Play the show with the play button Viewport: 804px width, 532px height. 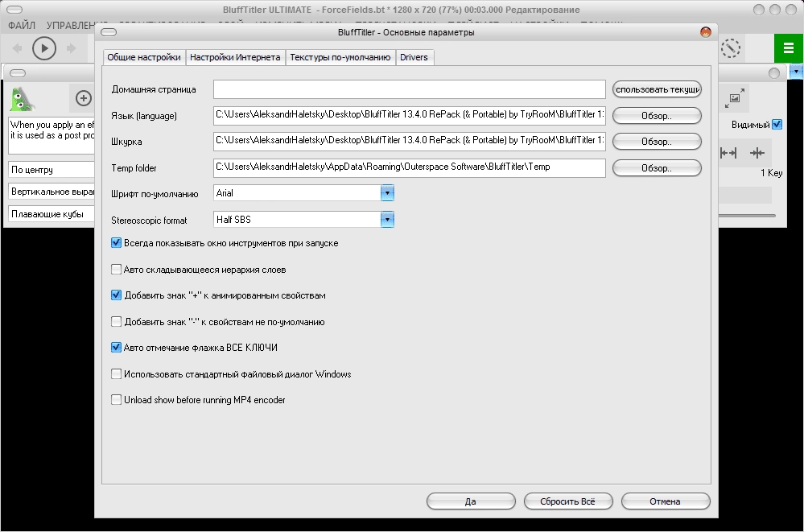point(44,48)
